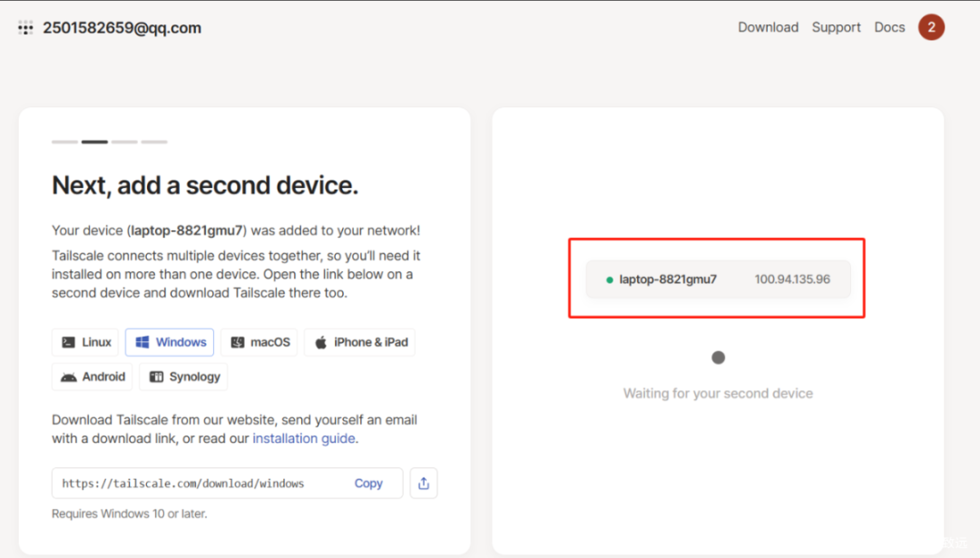The image size is (980, 558).
Task: Open the Download link in header
Action: [769, 27]
